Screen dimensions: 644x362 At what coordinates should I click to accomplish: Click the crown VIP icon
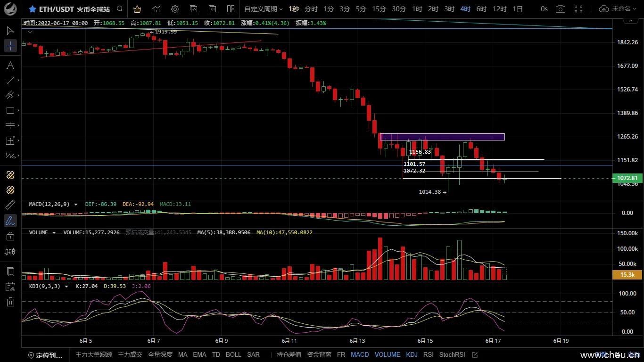[x=137, y=9]
